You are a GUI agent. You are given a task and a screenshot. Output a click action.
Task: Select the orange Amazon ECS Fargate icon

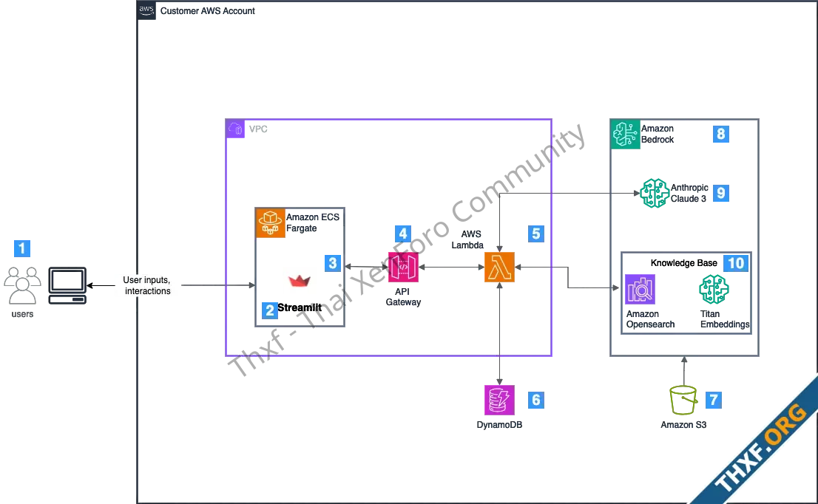(271, 223)
